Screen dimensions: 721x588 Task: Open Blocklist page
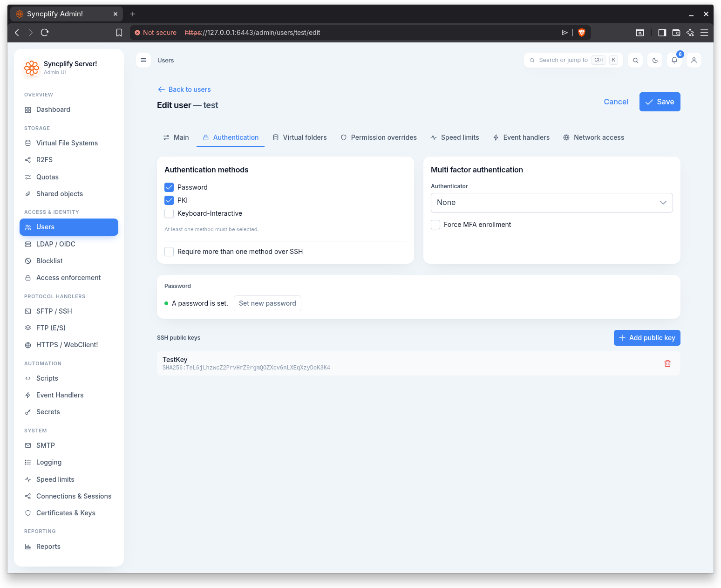[x=69, y=261]
